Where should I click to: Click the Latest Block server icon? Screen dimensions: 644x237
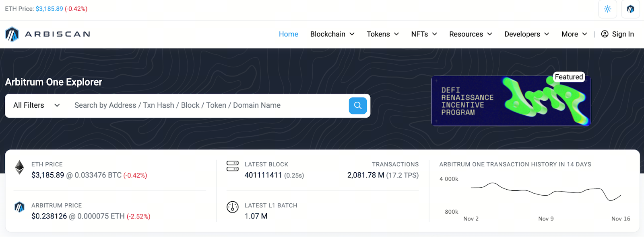pyautogui.click(x=233, y=166)
